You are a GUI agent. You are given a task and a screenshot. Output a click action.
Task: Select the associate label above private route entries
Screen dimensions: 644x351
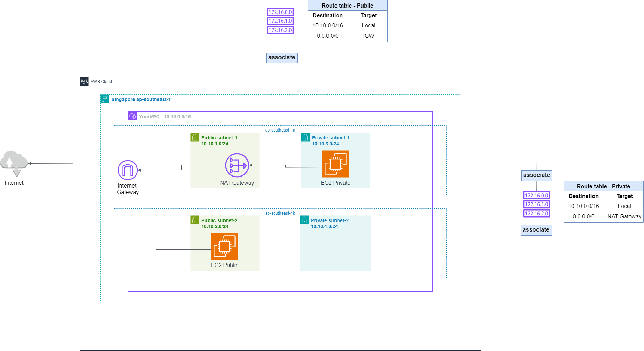pos(536,175)
